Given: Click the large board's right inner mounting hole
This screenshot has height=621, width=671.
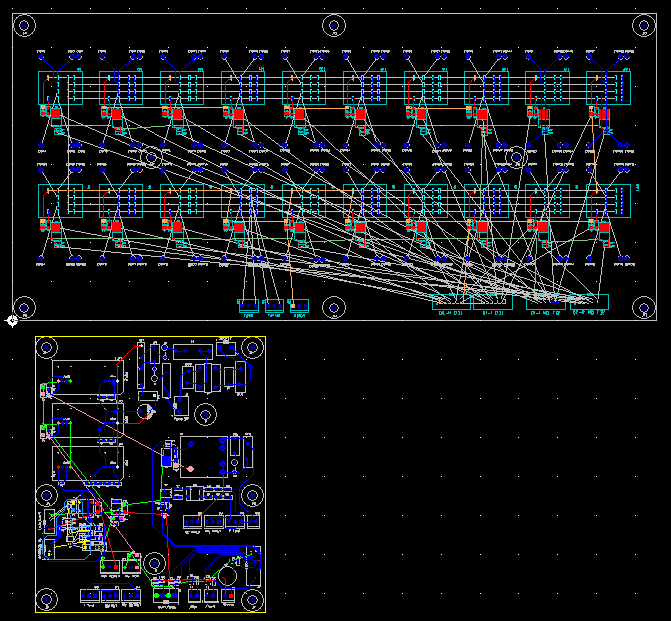Looking at the screenshot, I should click(x=517, y=158).
